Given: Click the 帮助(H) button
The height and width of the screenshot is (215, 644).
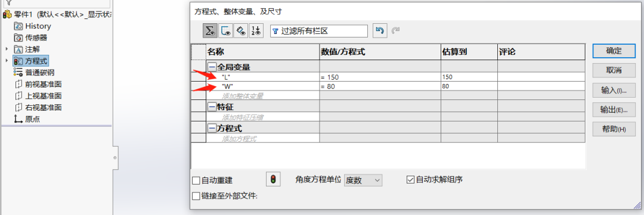Looking at the screenshot, I should pyautogui.click(x=614, y=129).
